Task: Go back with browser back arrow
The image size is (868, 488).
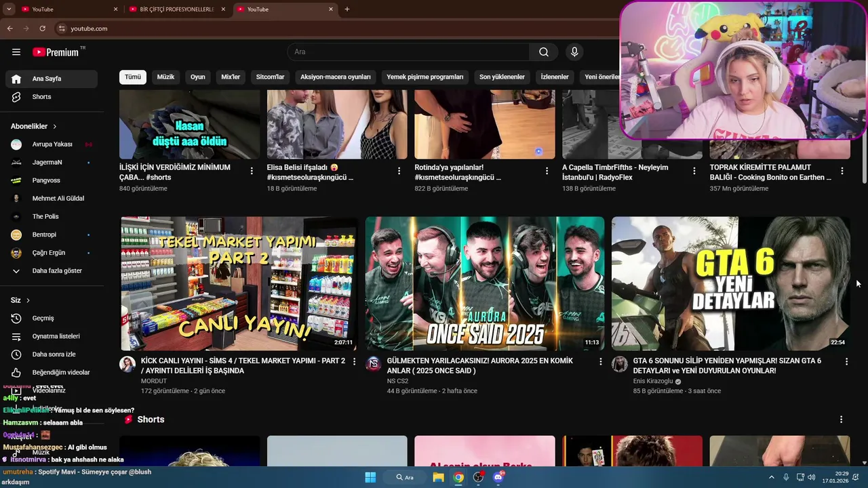Action: 10,28
